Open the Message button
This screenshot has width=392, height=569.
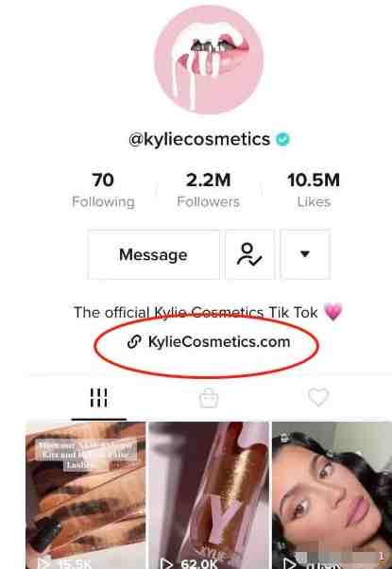point(153,254)
